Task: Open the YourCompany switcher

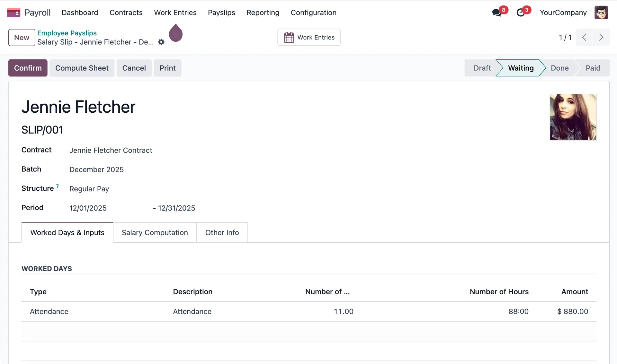Action: point(563,13)
